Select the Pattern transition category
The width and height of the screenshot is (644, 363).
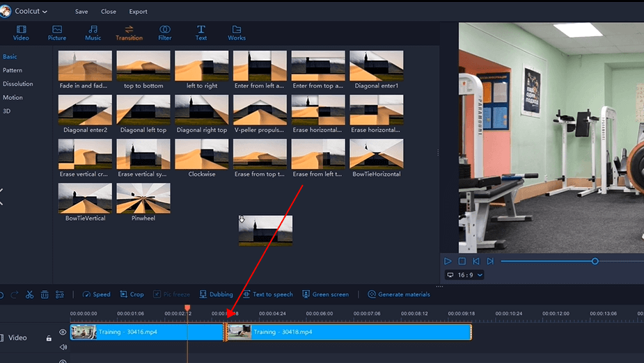pyautogui.click(x=13, y=70)
